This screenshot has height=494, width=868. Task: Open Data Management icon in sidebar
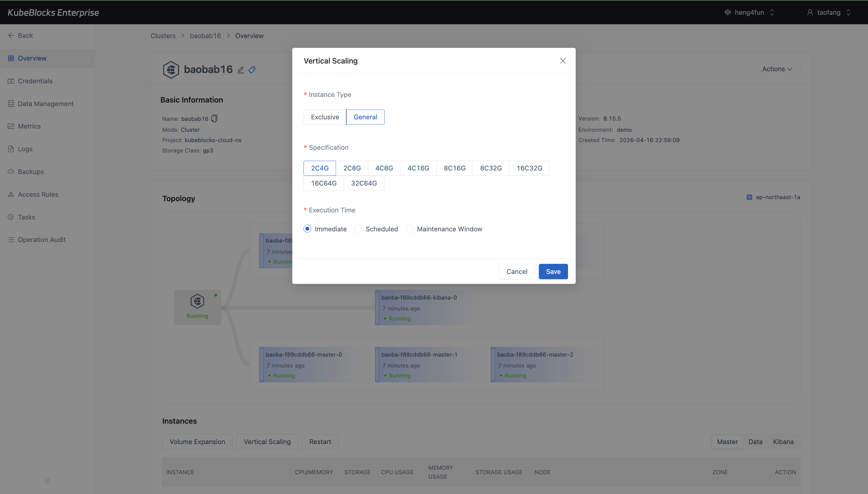click(11, 104)
